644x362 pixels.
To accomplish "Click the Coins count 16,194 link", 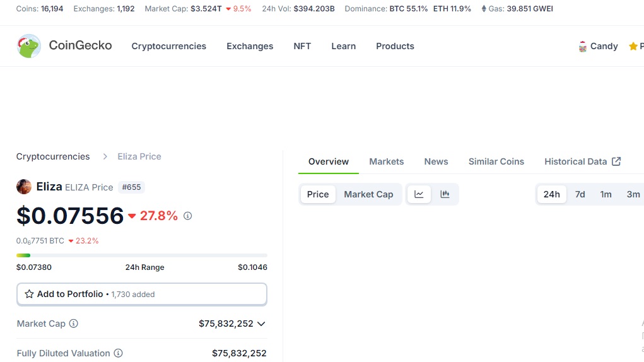I will point(52,9).
